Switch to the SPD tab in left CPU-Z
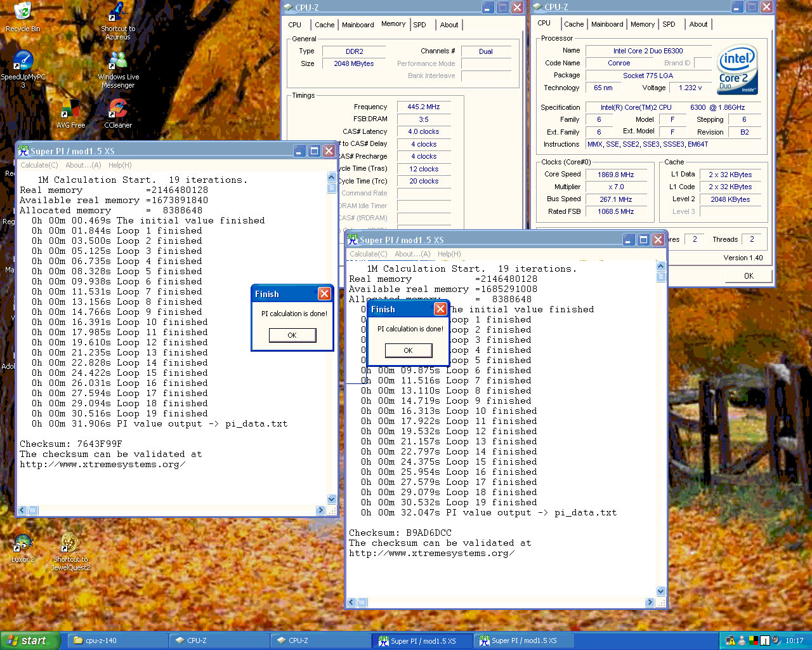Screen dimensions: 812x650 [419, 25]
